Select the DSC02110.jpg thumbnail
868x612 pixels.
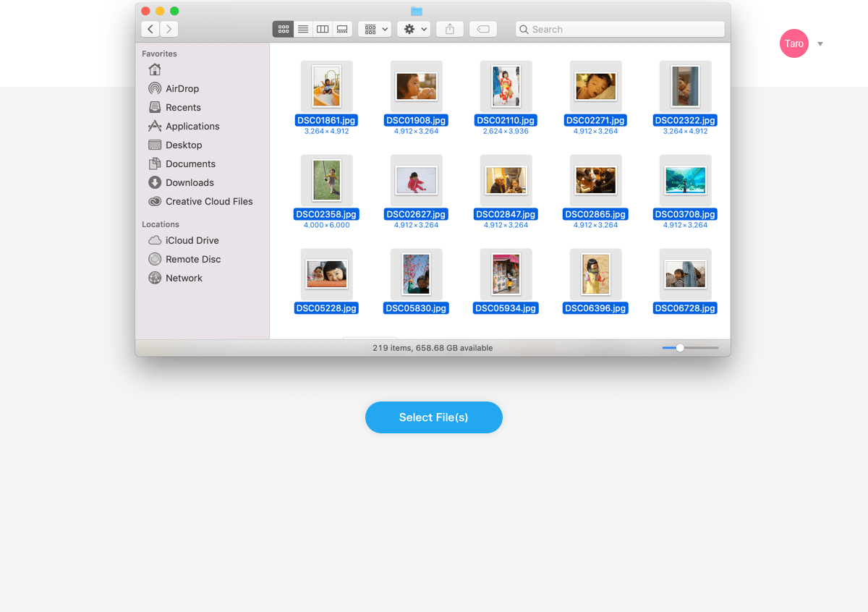tap(506, 85)
